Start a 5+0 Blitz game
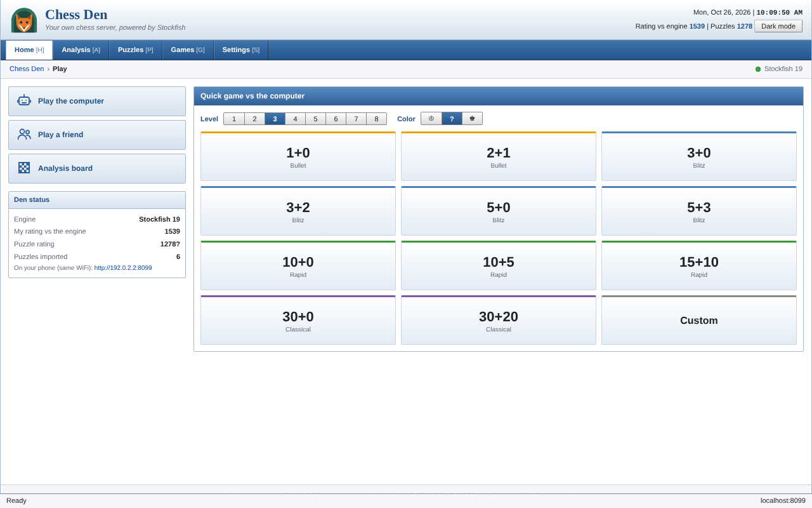 (x=499, y=211)
